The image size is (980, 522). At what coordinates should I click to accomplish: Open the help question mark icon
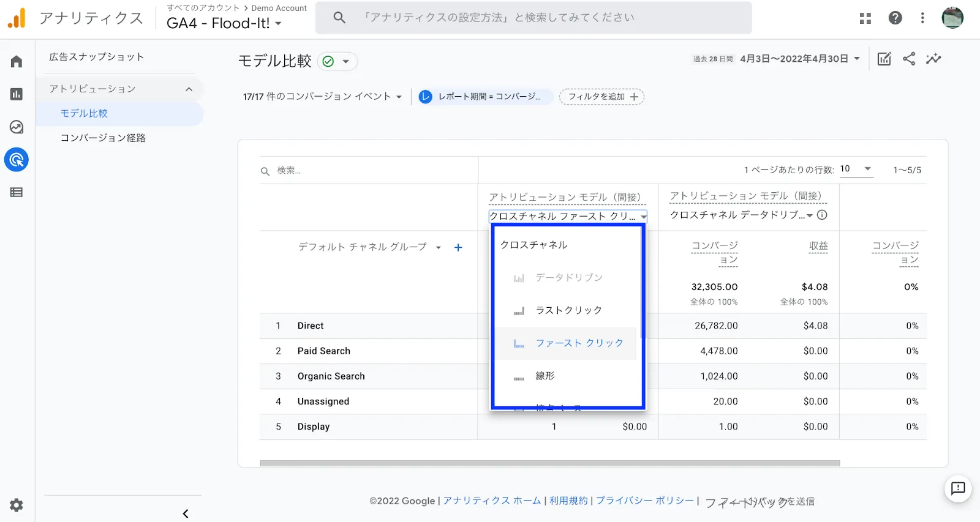pyautogui.click(x=895, y=18)
